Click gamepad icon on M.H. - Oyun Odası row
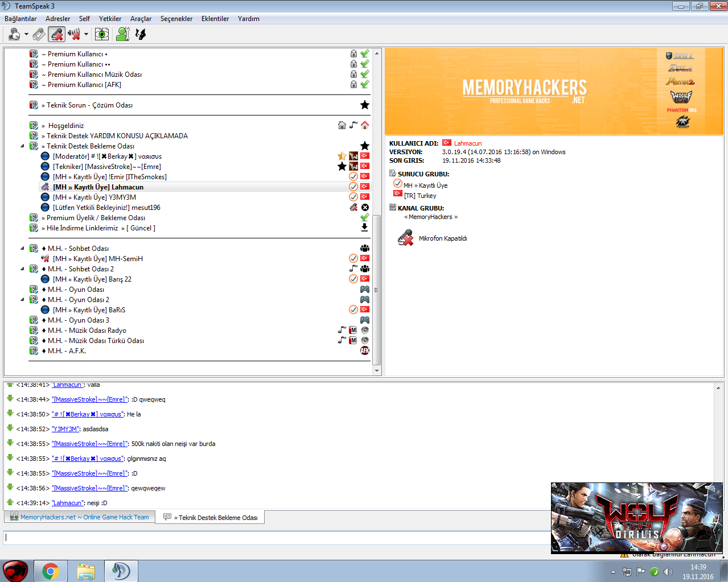728x582 pixels. [x=365, y=289]
